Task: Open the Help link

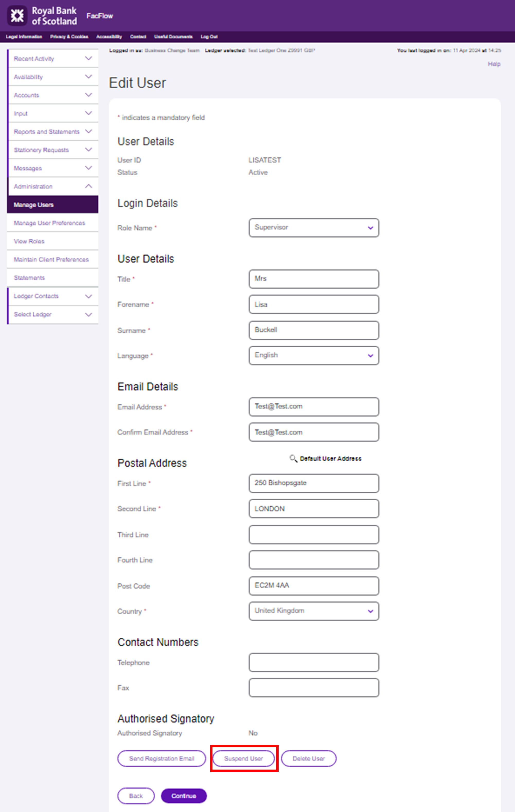Action: point(494,64)
